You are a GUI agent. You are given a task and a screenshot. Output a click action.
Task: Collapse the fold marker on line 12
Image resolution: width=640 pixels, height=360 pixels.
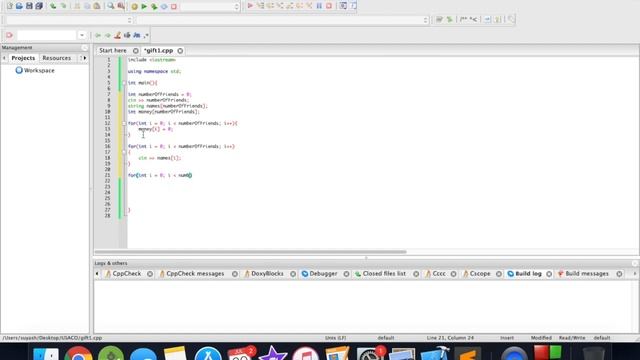[124, 123]
